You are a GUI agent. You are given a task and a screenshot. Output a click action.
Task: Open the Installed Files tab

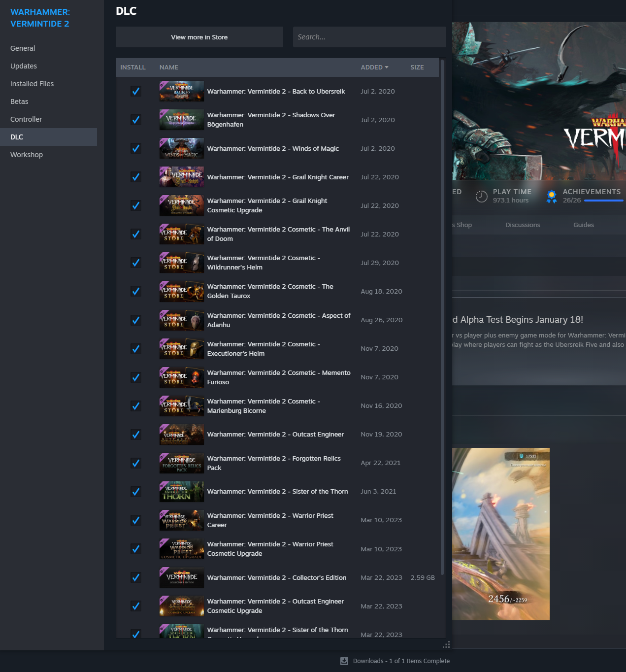48,84
